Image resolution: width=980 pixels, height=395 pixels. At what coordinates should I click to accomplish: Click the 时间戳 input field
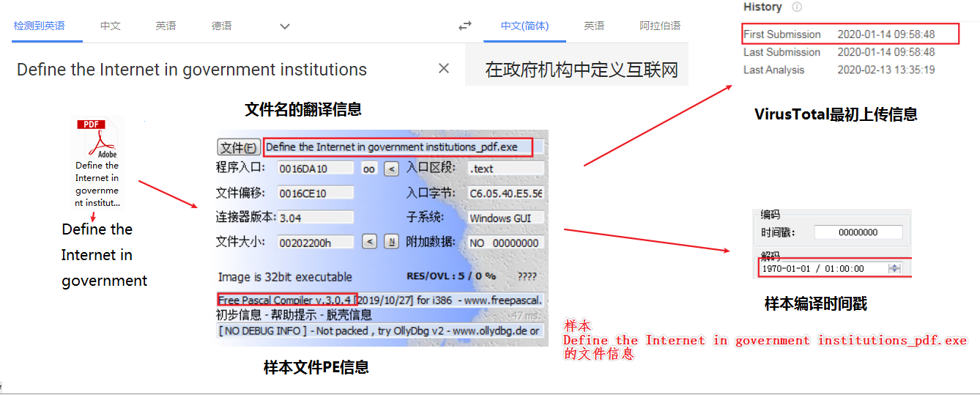(x=858, y=232)
